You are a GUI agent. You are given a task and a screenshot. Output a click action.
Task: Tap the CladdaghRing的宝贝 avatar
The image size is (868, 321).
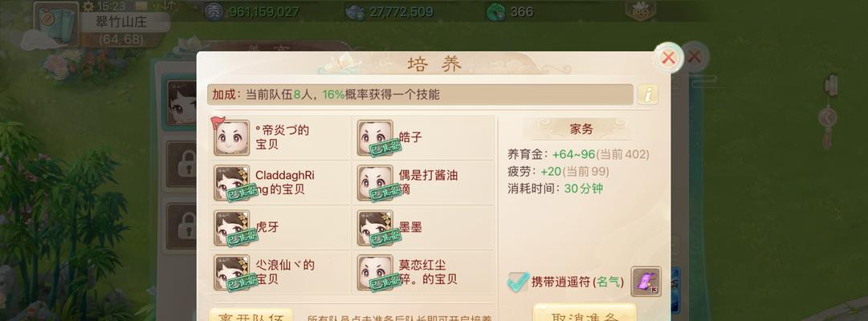pyautogui.click(x=231, y=182)
